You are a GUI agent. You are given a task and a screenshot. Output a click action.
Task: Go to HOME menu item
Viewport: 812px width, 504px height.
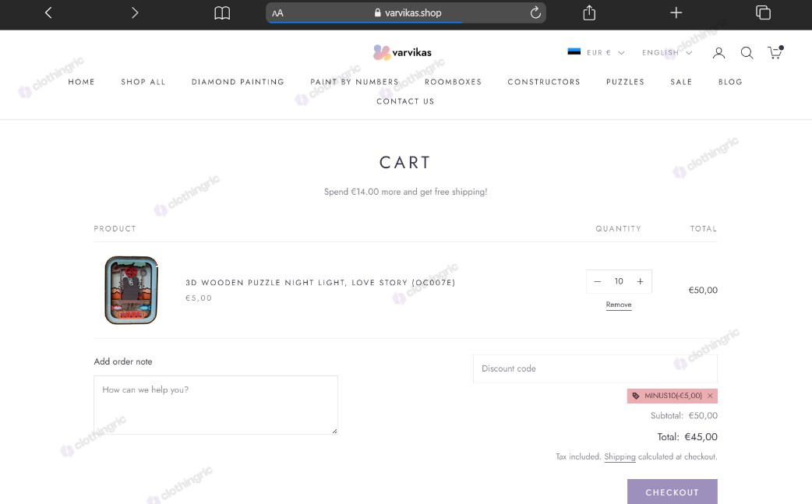pos(81,82)
